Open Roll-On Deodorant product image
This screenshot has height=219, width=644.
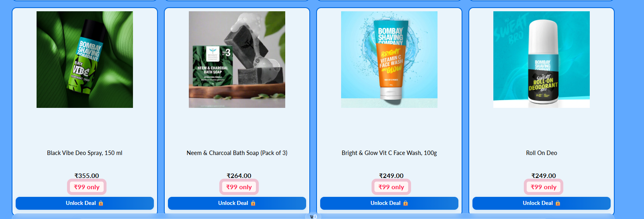point(542,60)
